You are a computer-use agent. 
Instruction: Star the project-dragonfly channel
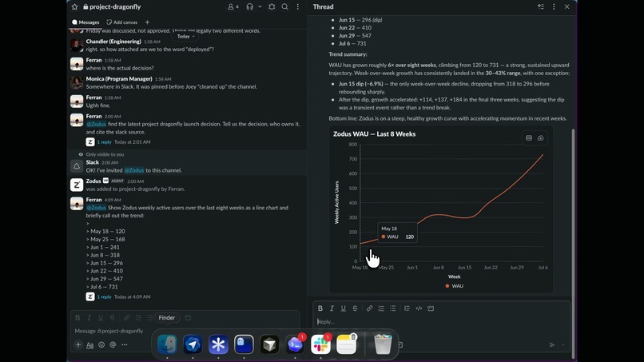[x=74, y=6]
